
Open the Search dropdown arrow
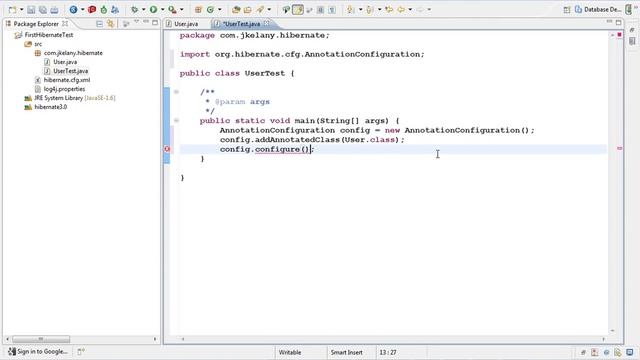coord(269,9)
